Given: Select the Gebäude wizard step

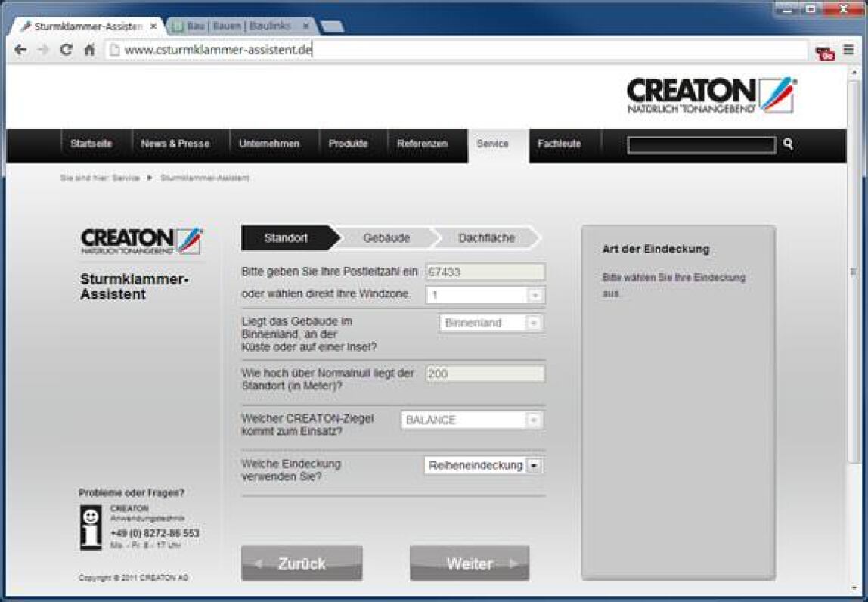Looking at the screenshot, I should coord(386,238).
